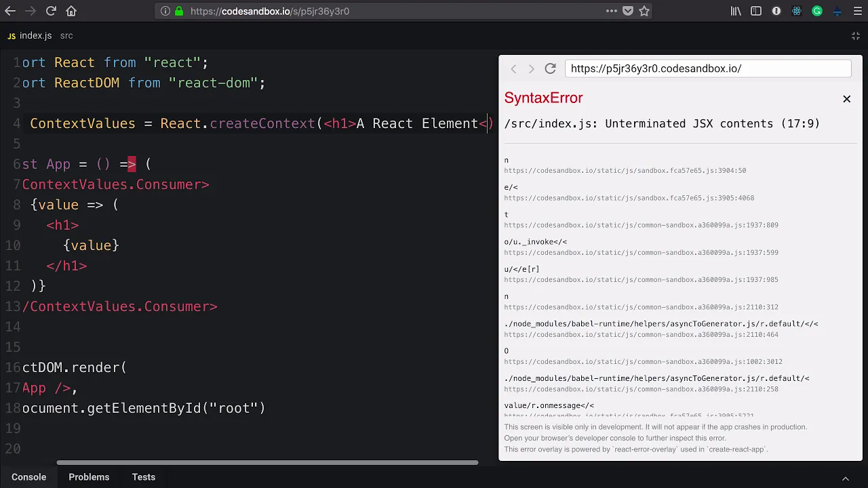868x488 pixels.
Task: Click the Unterminated JSX contents message
Action: 662,123
